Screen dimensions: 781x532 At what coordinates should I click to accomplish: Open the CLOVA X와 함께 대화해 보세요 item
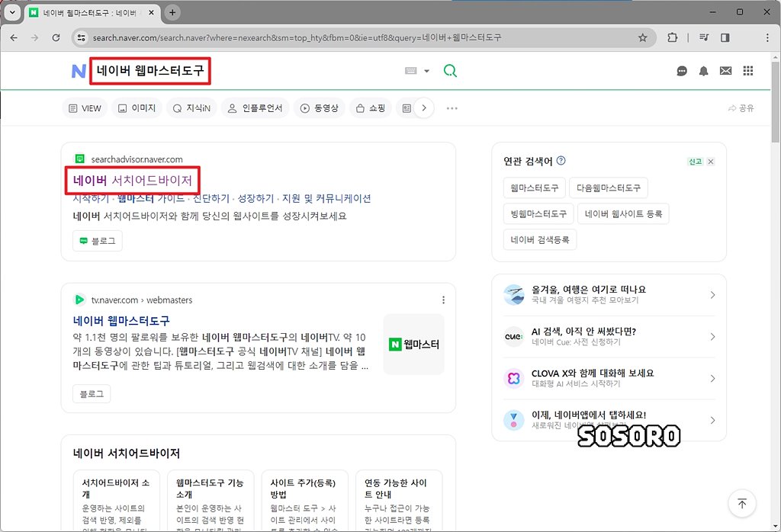(x=609, y=378)
